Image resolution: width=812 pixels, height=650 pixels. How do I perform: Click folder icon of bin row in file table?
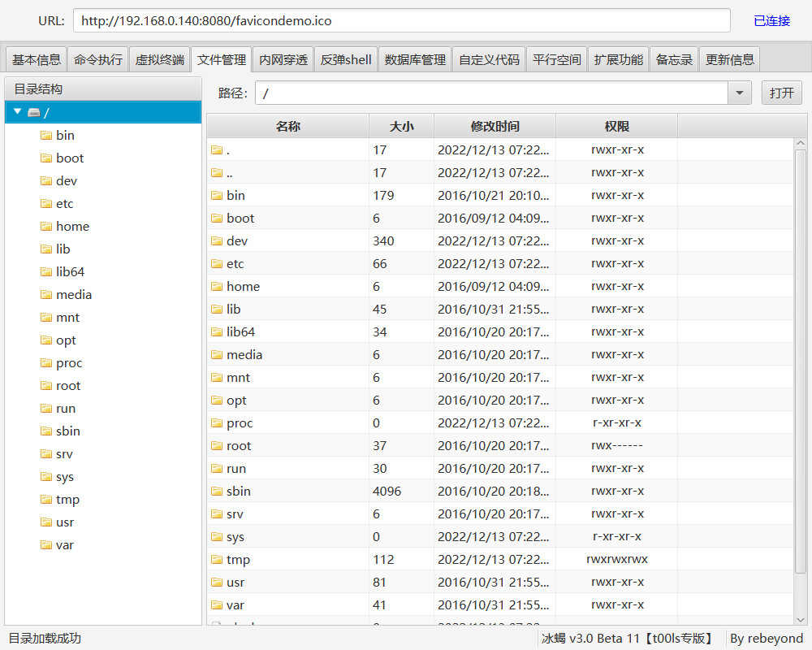click(x=217, y=196)
